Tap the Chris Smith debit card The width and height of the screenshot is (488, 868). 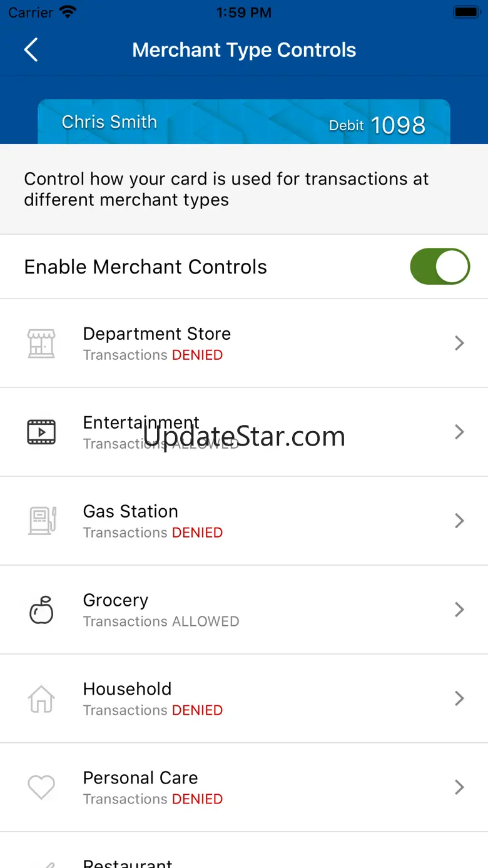[x=244, y=123]
